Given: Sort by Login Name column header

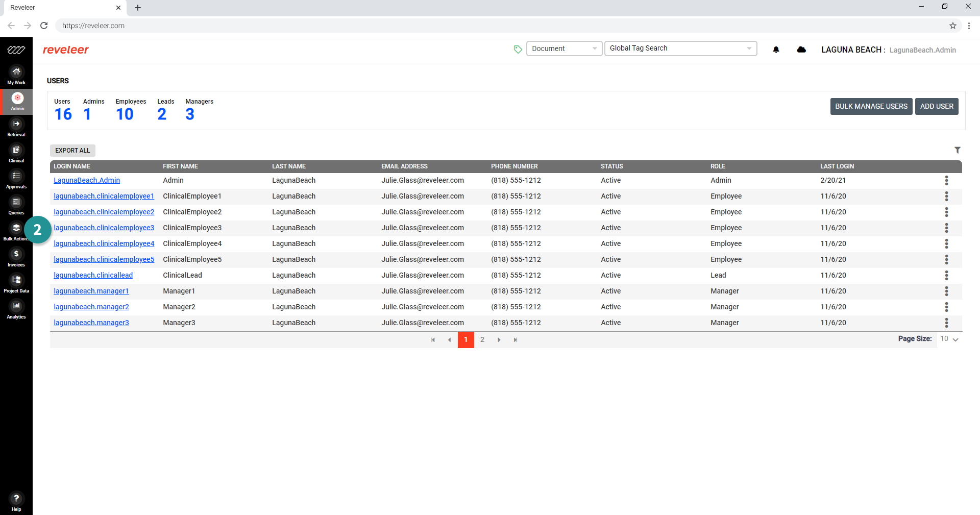Looking at the screenshot, I should pos(72,166).
